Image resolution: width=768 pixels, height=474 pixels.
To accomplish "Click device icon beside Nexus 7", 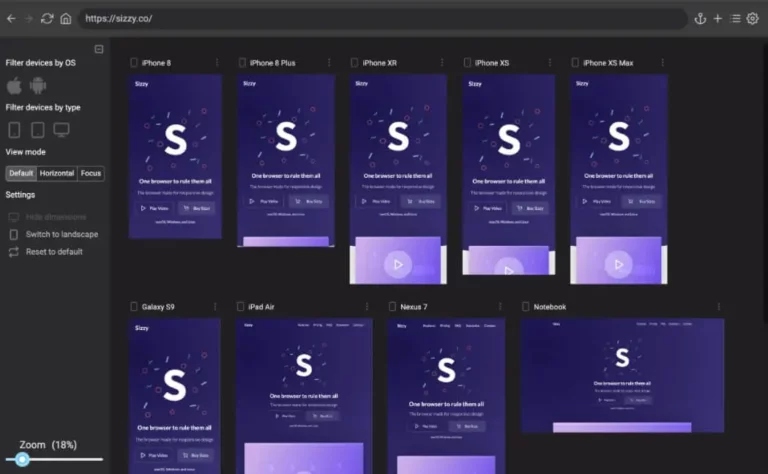I will (x=392, y=307).
